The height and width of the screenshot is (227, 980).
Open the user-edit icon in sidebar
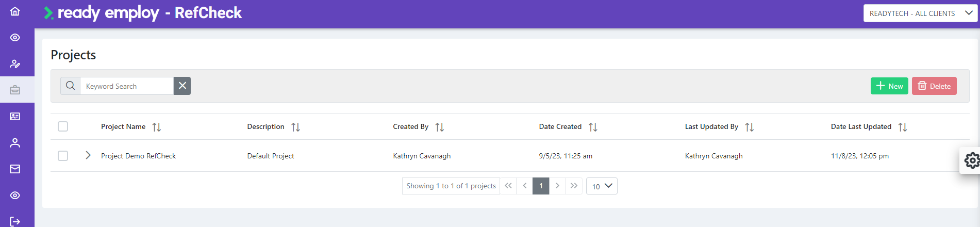pyautogui.click(x=15, y=64)
